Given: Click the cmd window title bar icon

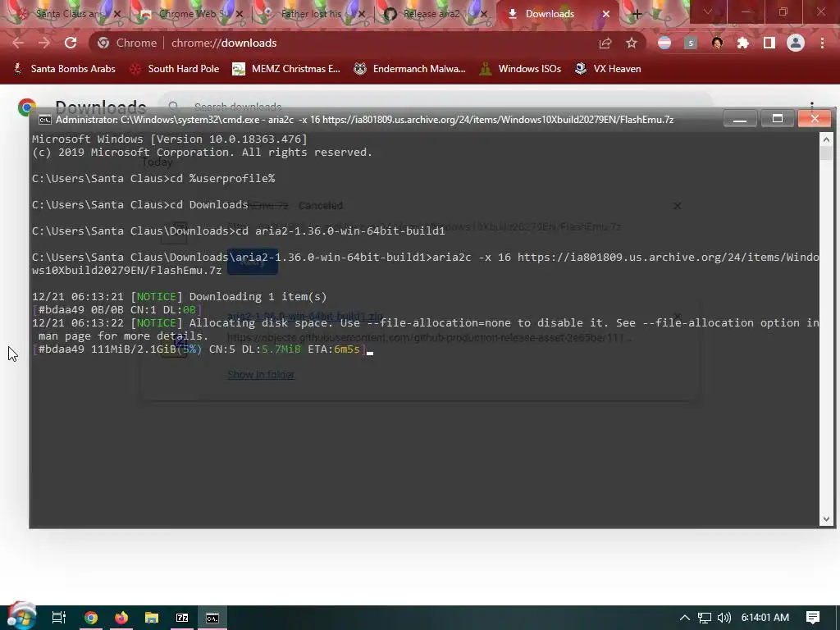Looking at the screenshot, I should 45,120.
